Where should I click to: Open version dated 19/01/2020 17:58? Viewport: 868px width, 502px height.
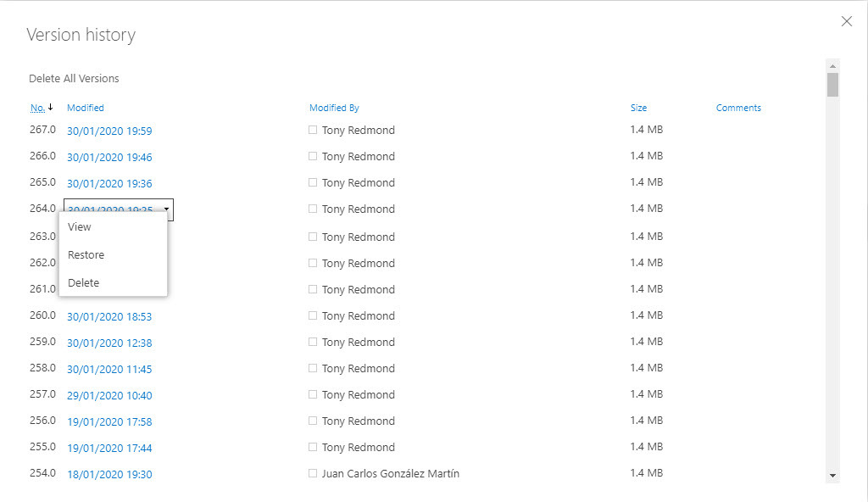(x=109, y=421)
